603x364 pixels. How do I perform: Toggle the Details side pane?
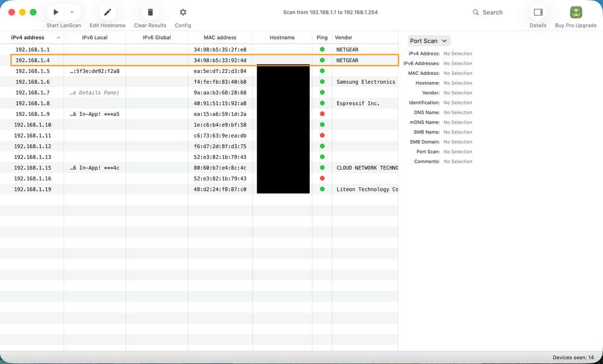click(x=538, y=12)
